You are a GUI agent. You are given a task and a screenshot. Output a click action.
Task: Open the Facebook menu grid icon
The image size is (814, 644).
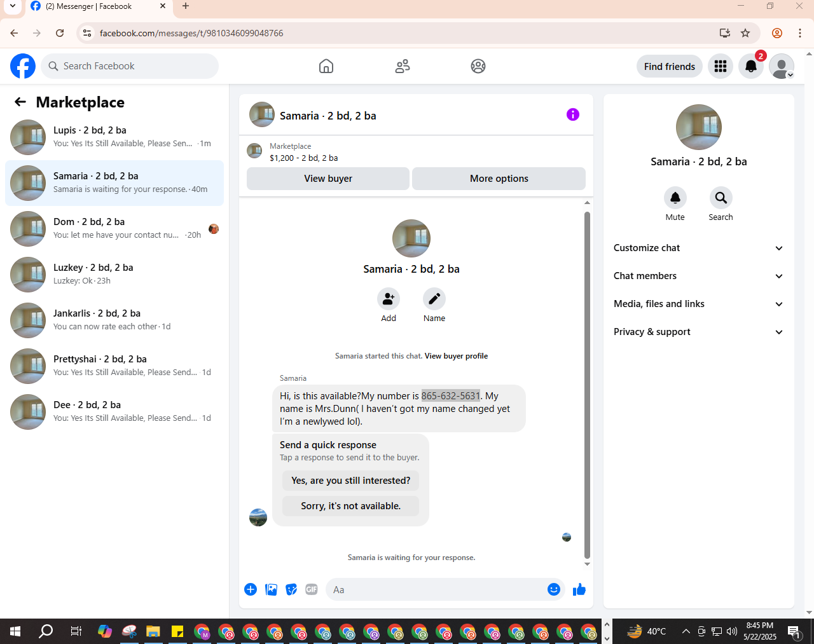pyautogui.click(x=721, y=66)
